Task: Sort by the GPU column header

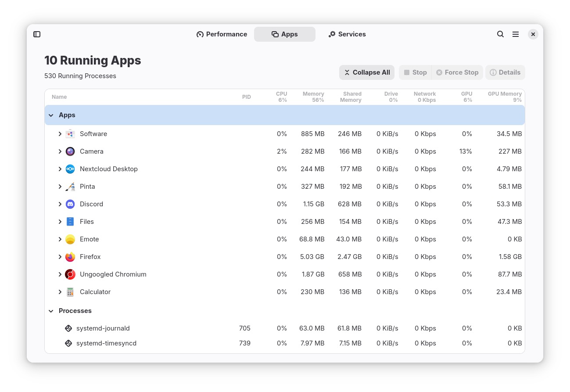Action: (466, 97)
